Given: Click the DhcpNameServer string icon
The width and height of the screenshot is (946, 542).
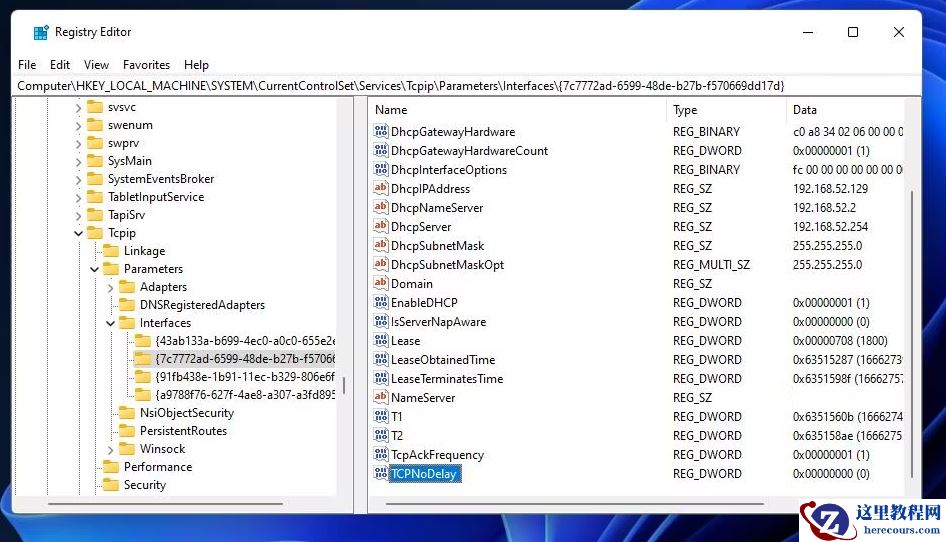Looking at the screenshot, I should click(x=381, y=207).
